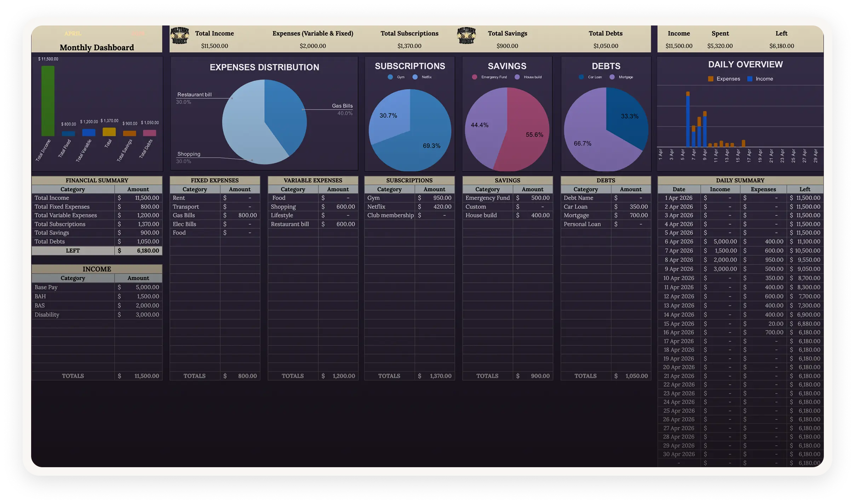Open the APRIL month selector
Screen dimensions: 855x504
[73, 34]
